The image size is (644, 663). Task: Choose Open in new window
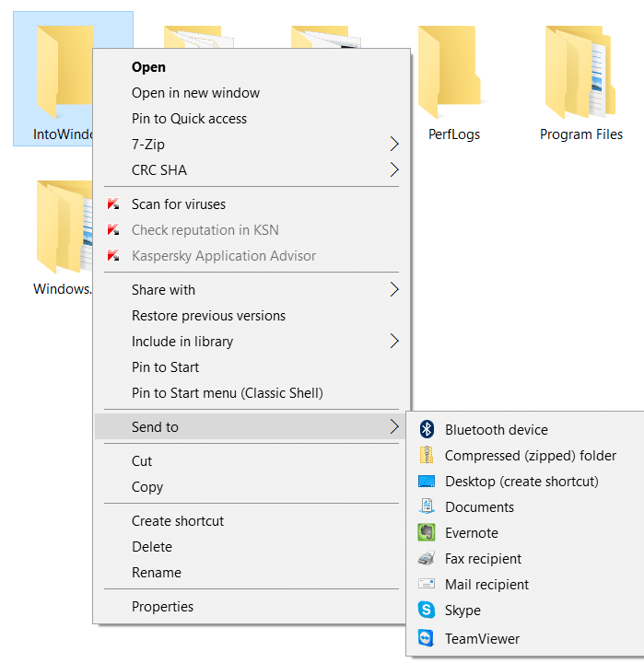pyautogui.click(x=252, y=93)
